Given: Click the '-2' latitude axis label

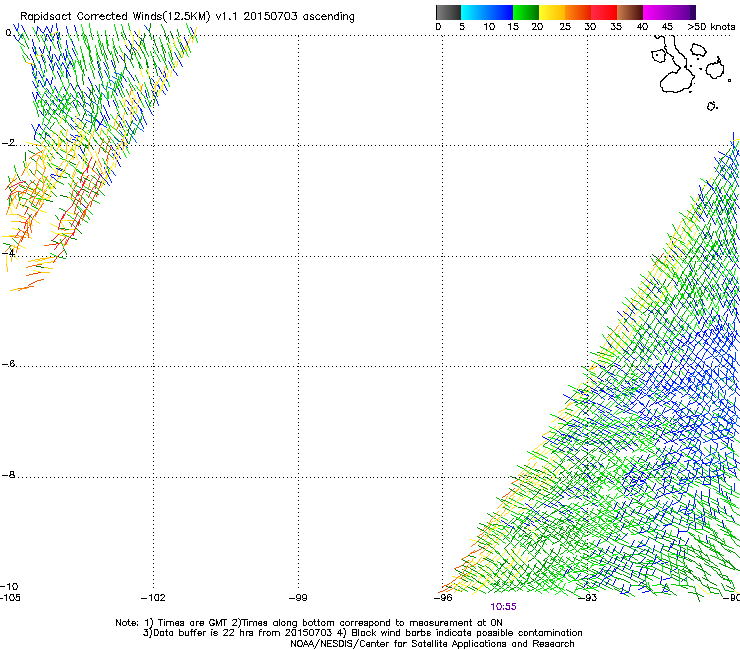Looking at the screenshot, I should pos(8,143).
